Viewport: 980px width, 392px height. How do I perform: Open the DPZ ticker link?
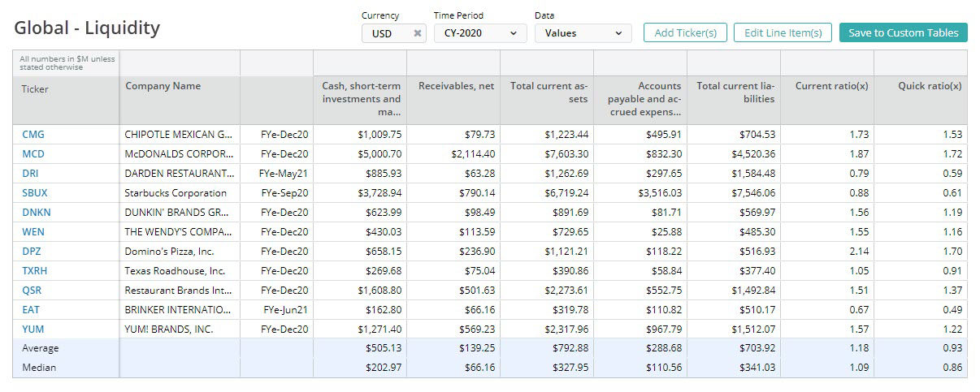31,251
